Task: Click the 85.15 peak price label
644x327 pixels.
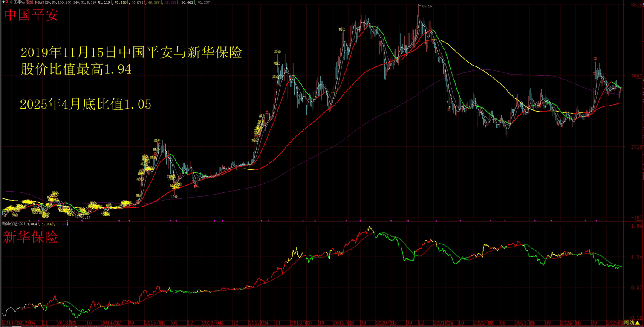Action: point(427,6)
